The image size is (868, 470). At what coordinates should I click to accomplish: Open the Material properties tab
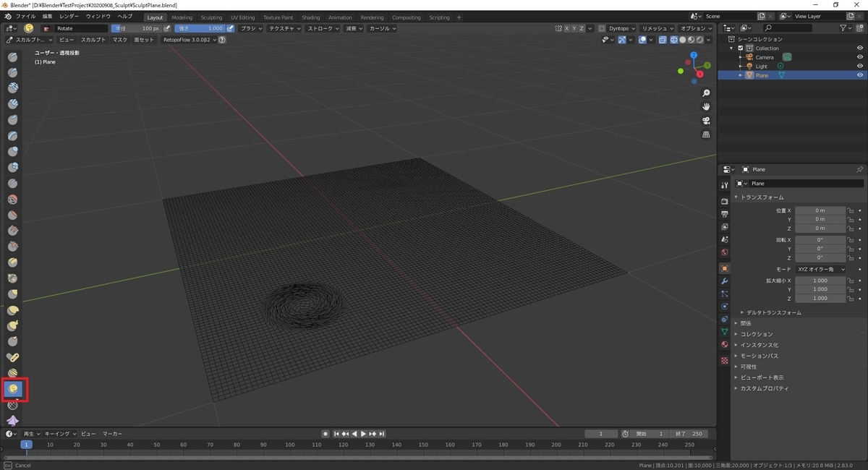725,344
